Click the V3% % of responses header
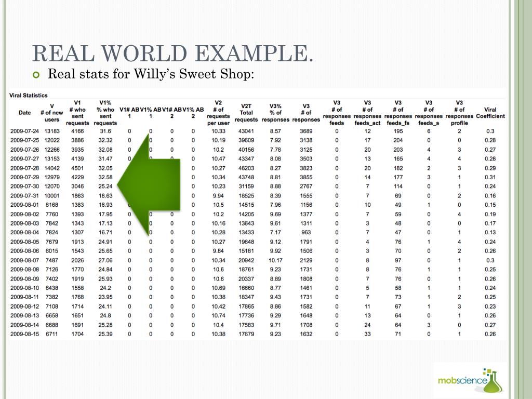532x399 pixels. click(275, 113)
